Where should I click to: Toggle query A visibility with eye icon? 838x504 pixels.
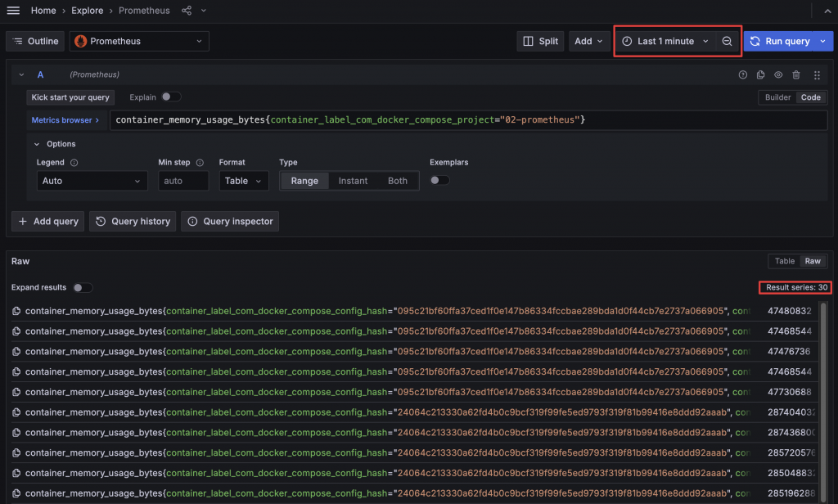pyautogui.click(x=778, y=74)
